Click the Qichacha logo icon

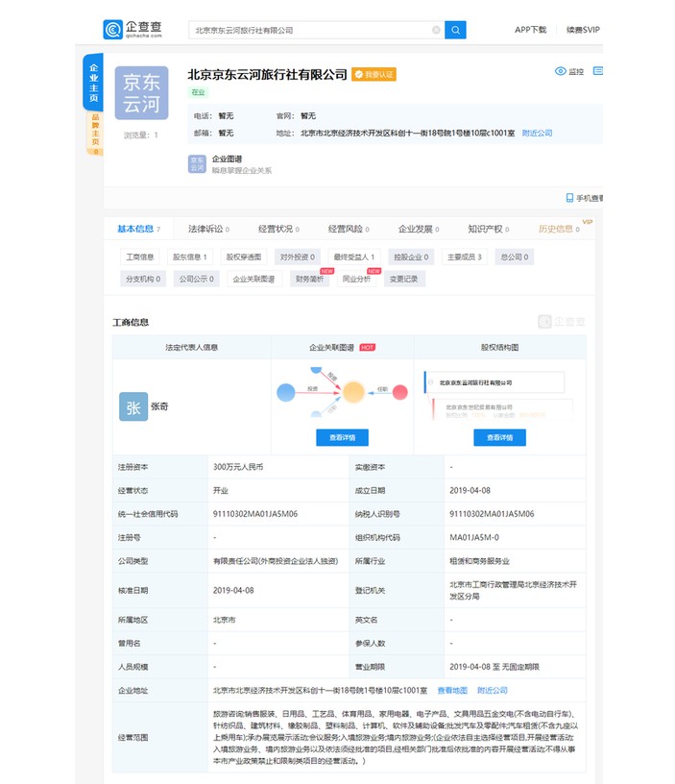[x=113, y=30]
